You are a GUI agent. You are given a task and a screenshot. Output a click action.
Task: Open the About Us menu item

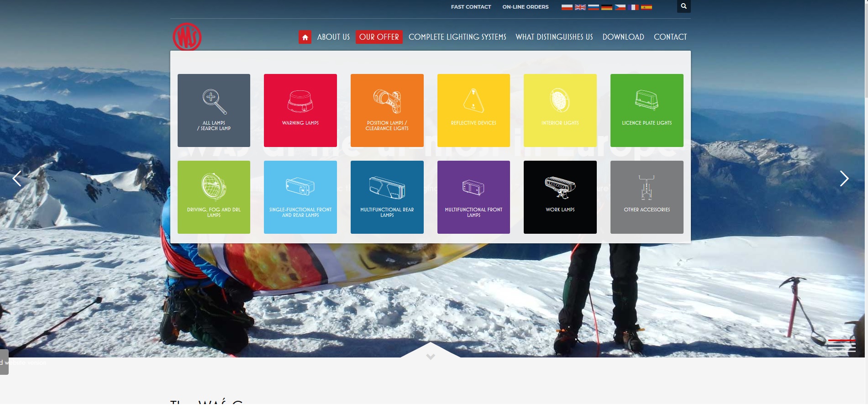tap(333, 37)
